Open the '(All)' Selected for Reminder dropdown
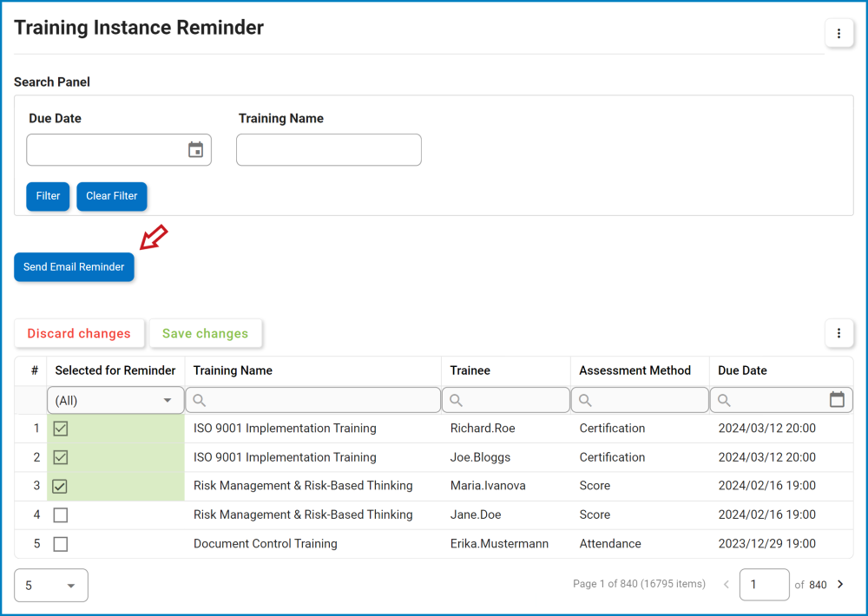The width and height of the screenshot is (868, 616). (x=115, y=400)
